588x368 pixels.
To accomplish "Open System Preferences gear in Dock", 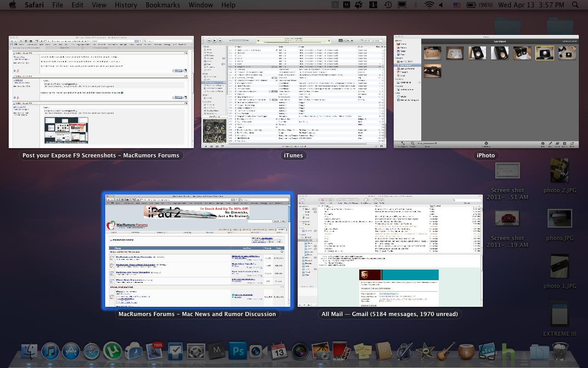I will point(196,351).
